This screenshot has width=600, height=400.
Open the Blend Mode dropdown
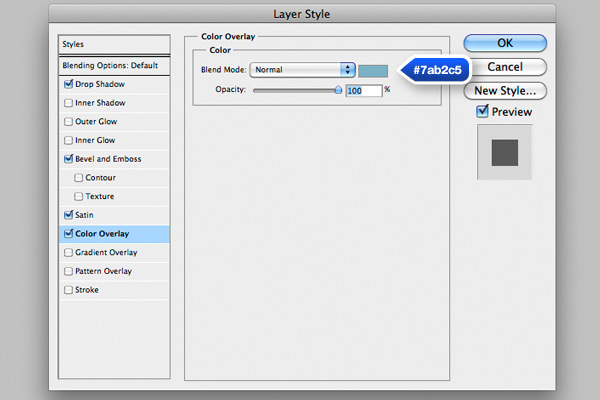[303, 70]
